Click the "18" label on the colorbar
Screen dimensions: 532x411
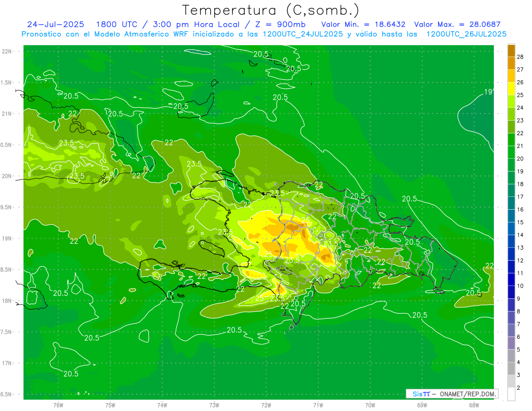click(x=520, y=184)
